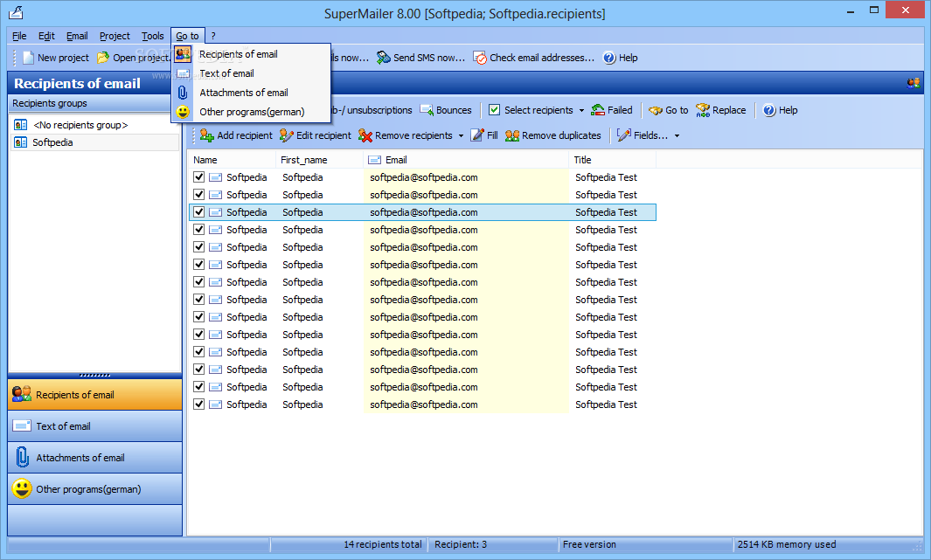Uncheck the first recipient row checkbox
The height and width of the screenshot is (560, 931).
click(199, 176)
